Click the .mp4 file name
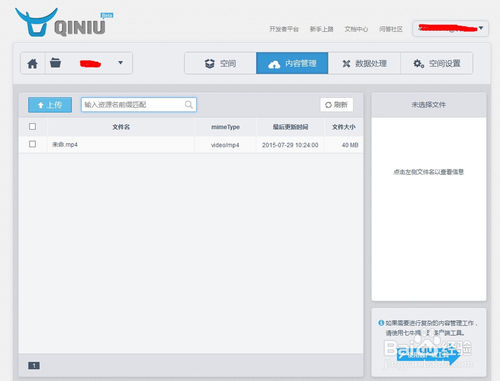Viewport: 500px width, 381px height. 65,144
